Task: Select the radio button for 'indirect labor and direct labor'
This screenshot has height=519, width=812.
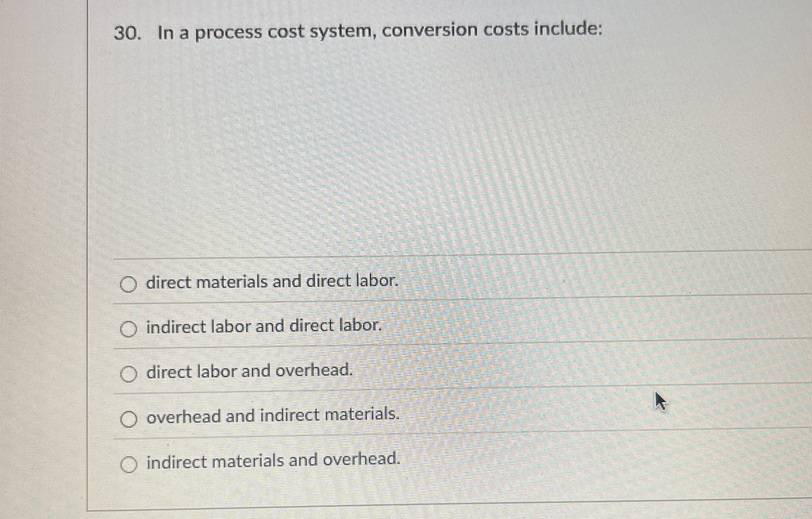Action: (129, 328)
